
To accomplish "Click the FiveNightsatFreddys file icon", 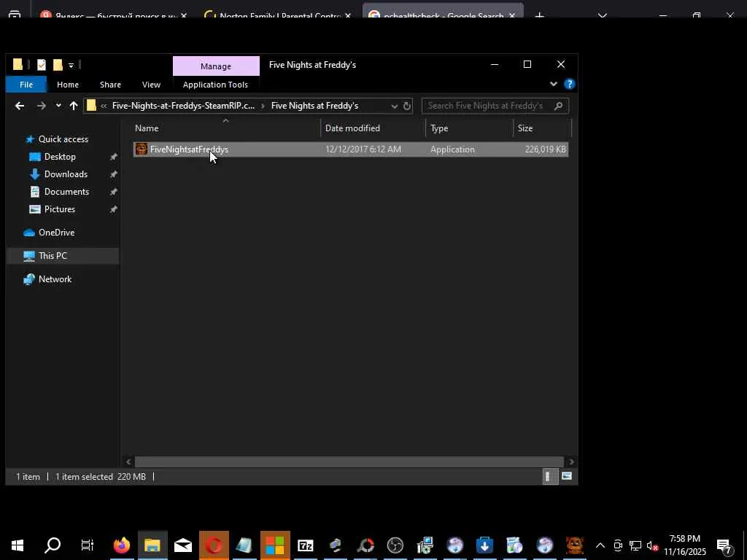I will click(141, 149).
